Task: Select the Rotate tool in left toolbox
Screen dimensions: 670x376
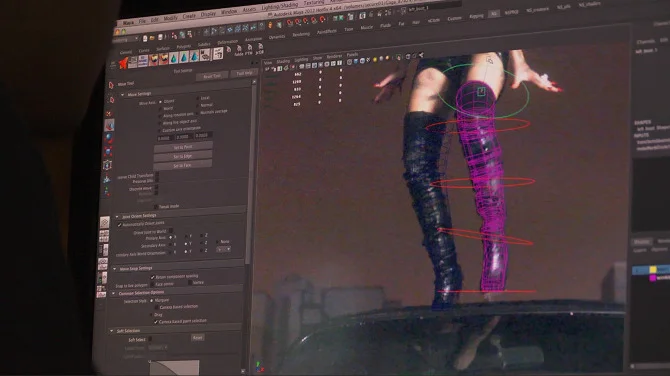Action: (x=109, y=139)
